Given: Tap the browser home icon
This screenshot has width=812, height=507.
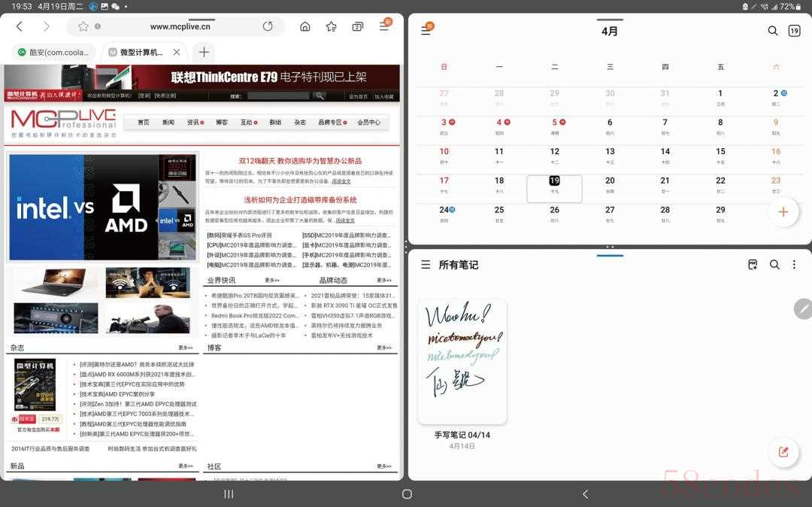Looking at the screenshot, I should tap(305, 26).
